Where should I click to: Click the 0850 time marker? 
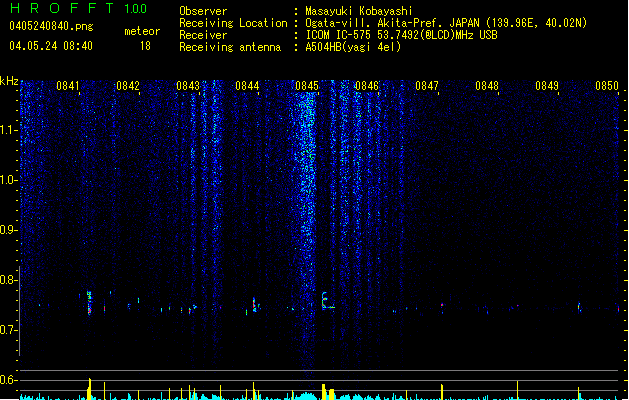point(607,86)
